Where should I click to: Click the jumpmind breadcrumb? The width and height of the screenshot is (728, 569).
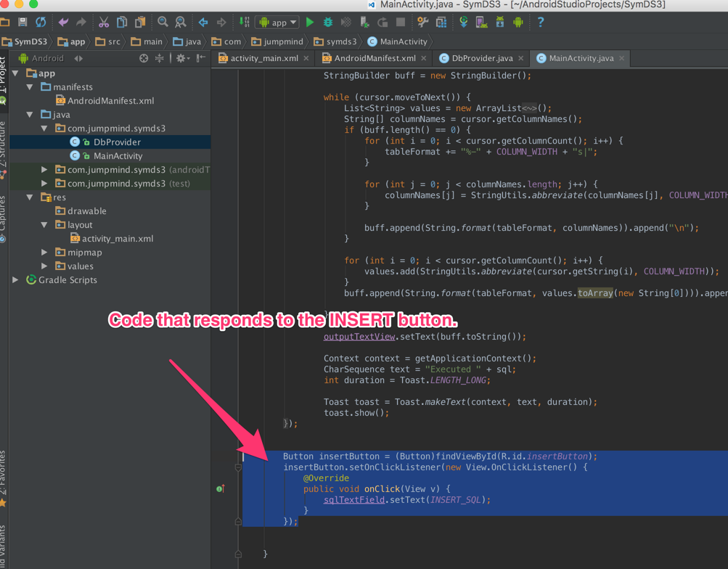click(x=277, y=42)
